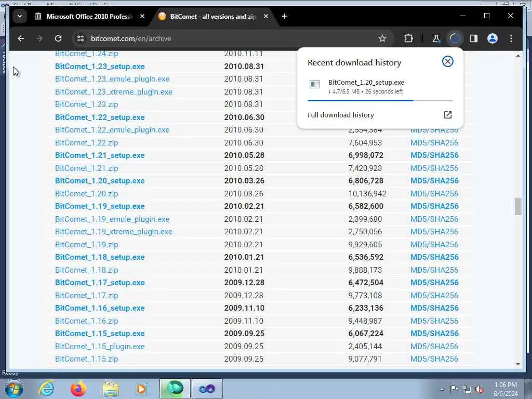The image size is (532, 399).
Task: Open the Windows Start menu
Action: (x=14, y=389)
